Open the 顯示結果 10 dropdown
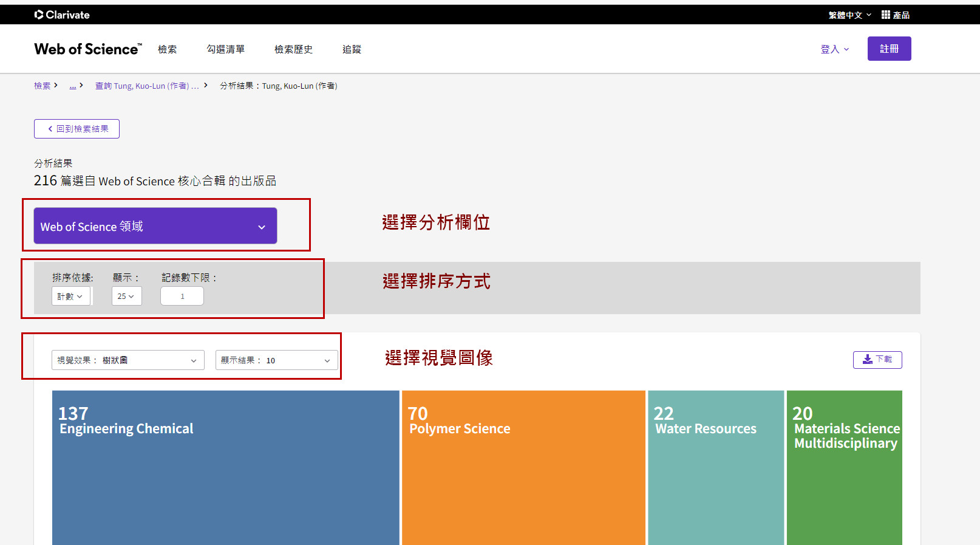 [277, 360]
